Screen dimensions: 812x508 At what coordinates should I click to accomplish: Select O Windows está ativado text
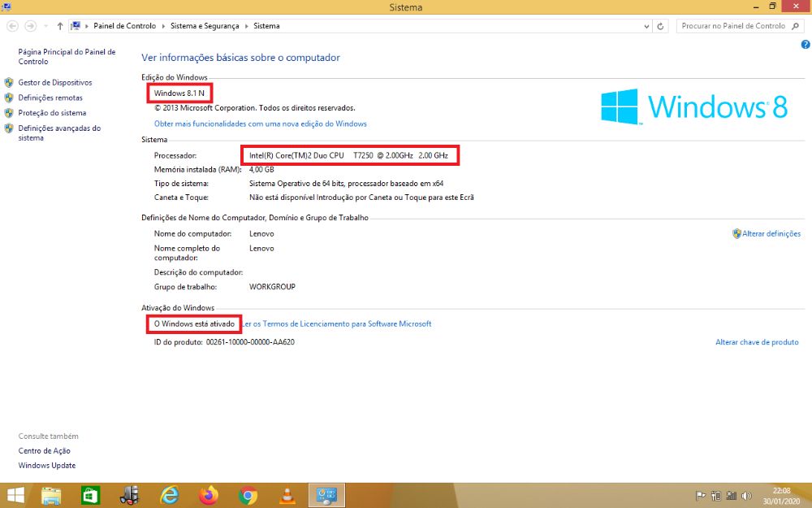194,324
